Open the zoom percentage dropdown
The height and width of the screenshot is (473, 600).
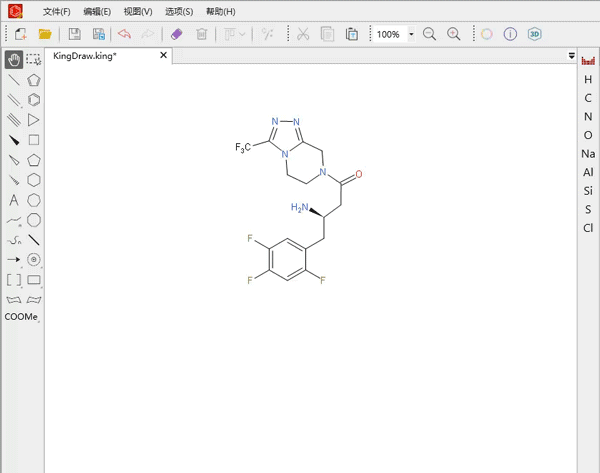(411, 35)
